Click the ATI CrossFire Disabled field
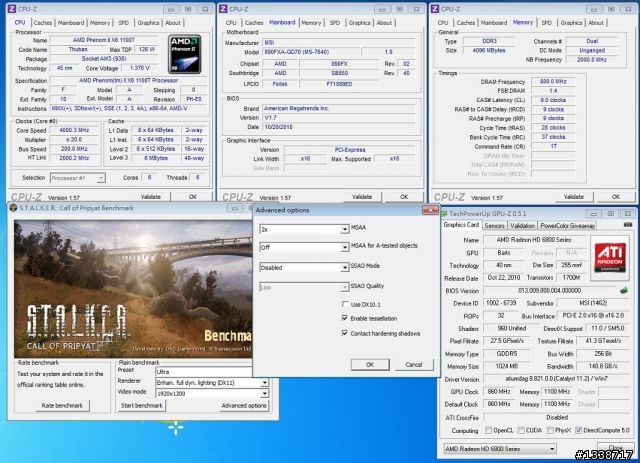Image resolution: width=640 pixels, height=463 pixels. pos(556,417)
